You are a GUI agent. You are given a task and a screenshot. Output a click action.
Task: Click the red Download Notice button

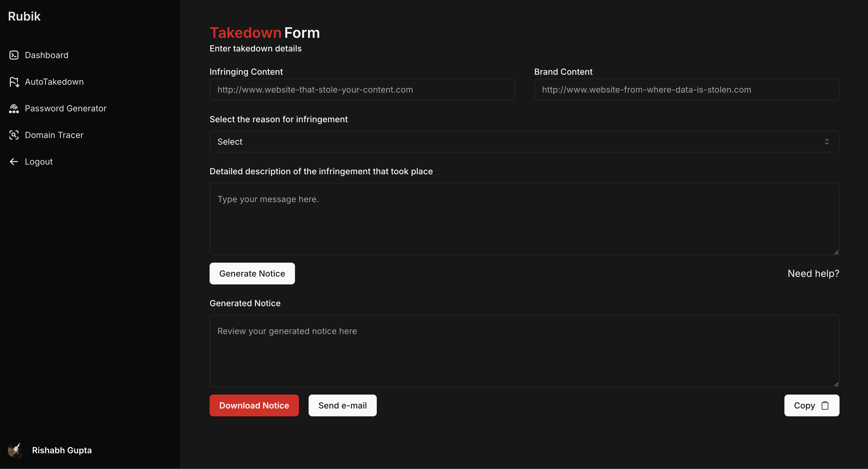pyautogui.click(x=254, y=406)
